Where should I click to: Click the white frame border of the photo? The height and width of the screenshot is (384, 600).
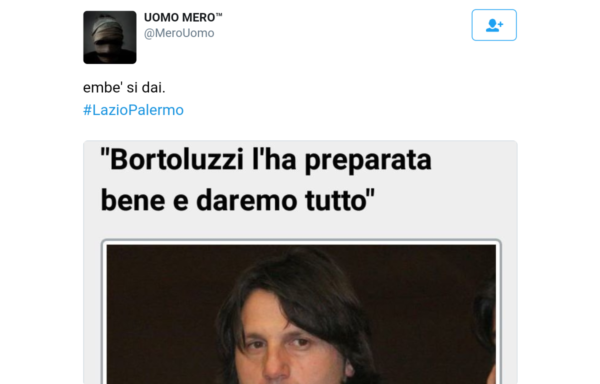(301, 242)
